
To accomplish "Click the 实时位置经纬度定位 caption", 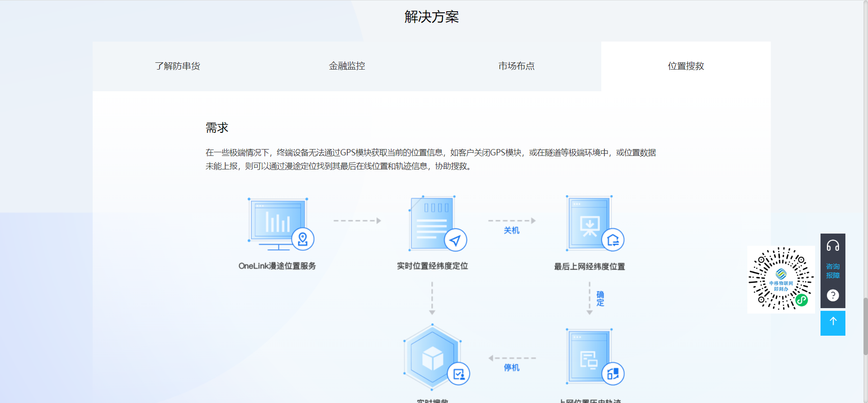I will tap(432, 266).
